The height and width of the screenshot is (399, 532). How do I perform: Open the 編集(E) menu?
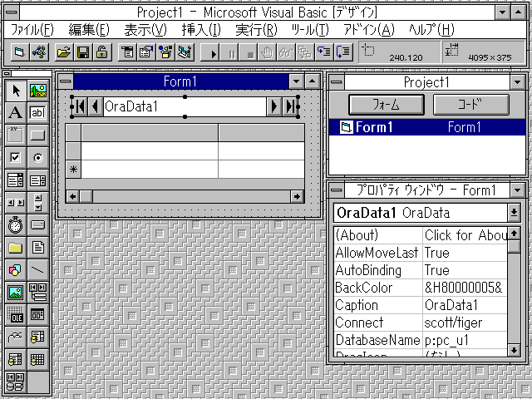point(89,30)
